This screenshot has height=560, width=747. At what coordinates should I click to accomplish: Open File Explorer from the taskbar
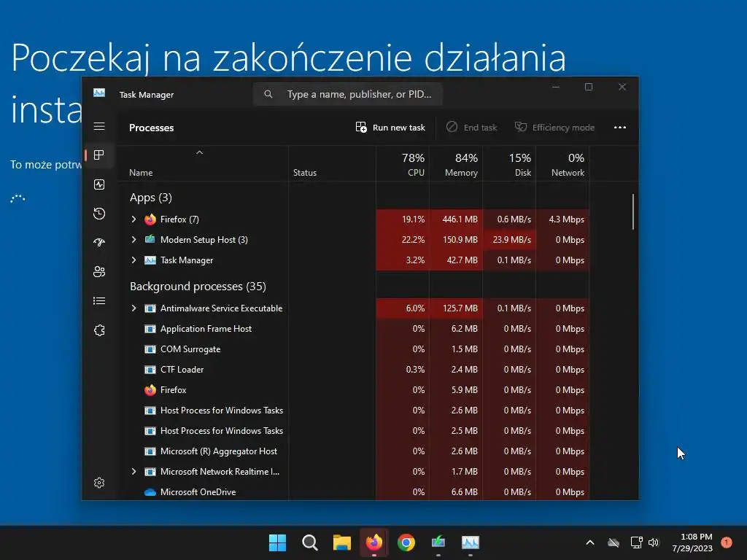[341, 542]
